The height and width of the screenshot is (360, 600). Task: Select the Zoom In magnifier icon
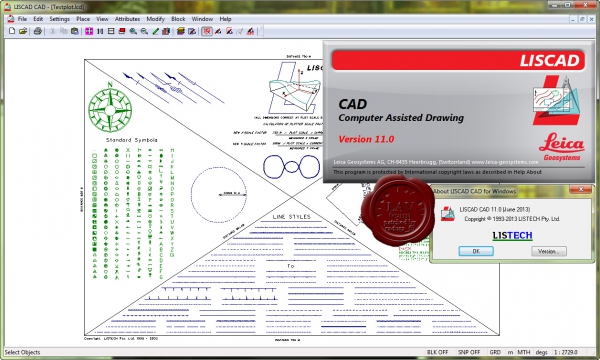[133, 31]
